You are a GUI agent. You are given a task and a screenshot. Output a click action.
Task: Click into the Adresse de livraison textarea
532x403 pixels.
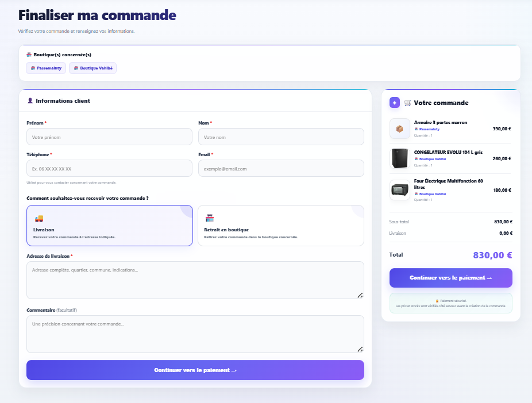click(195, 280)
